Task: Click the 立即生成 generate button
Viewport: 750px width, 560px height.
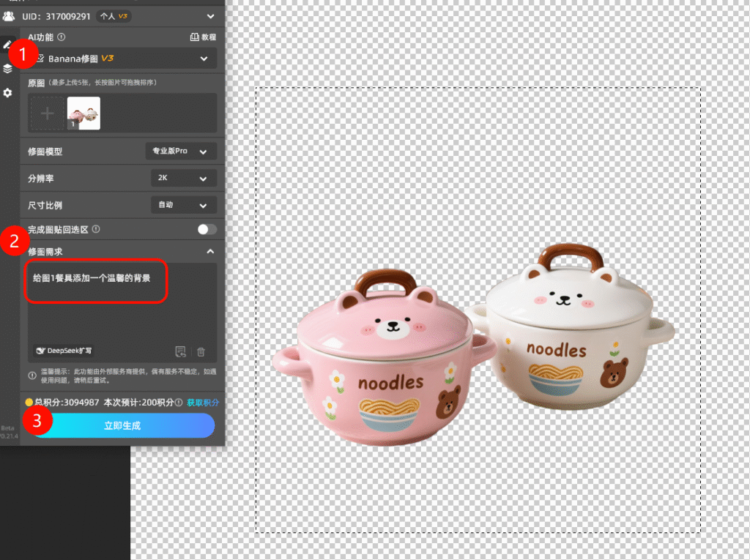Action: click(122, 425)
